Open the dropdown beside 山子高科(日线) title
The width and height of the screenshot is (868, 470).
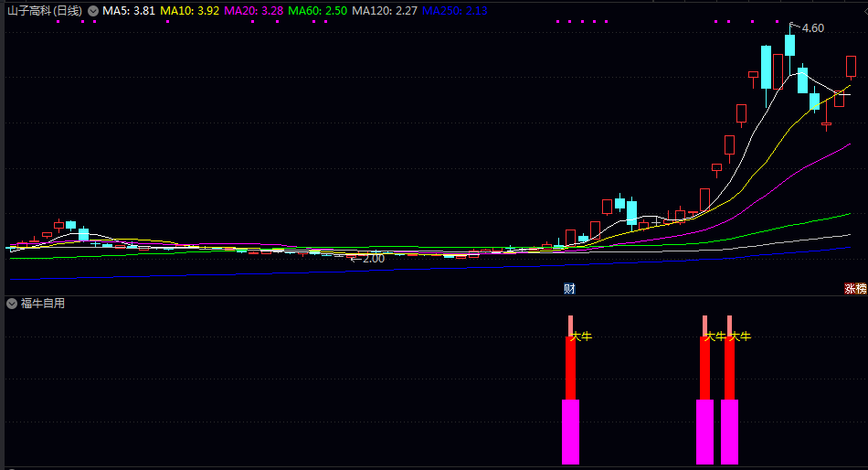click(93, 11)
